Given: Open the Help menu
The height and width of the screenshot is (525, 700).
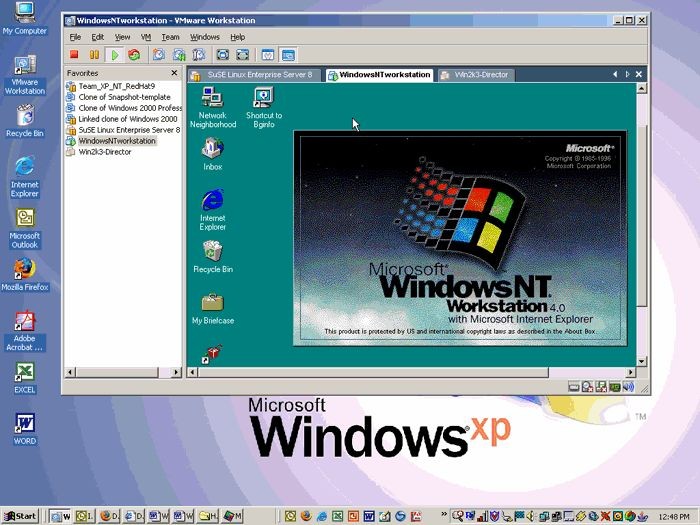Looking at the screenshot, I should point(237,37).
